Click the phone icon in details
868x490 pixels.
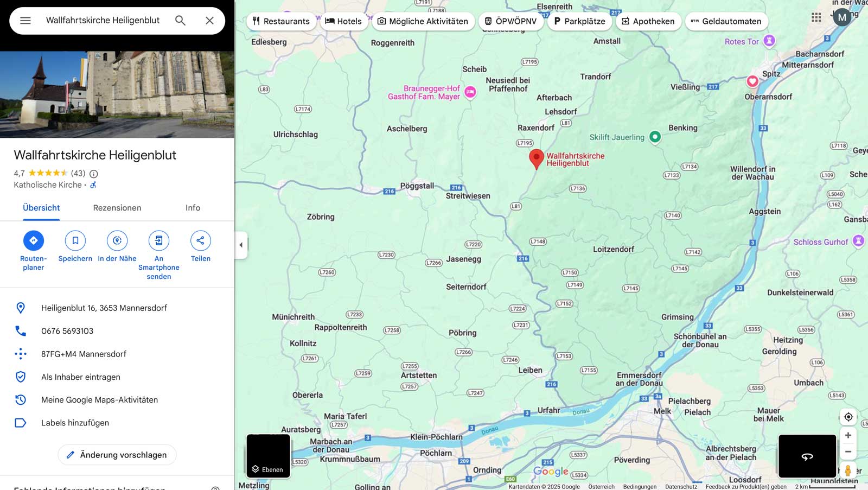pos(21,331)
